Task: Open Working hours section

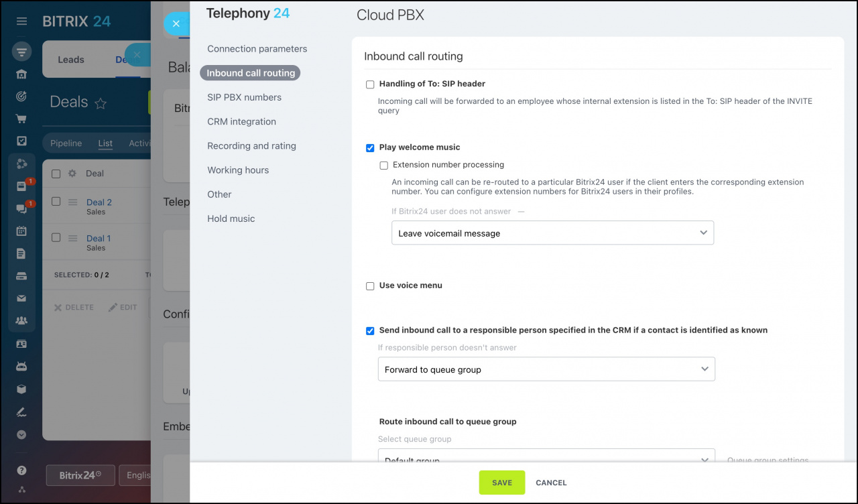Action: point(238,170)
